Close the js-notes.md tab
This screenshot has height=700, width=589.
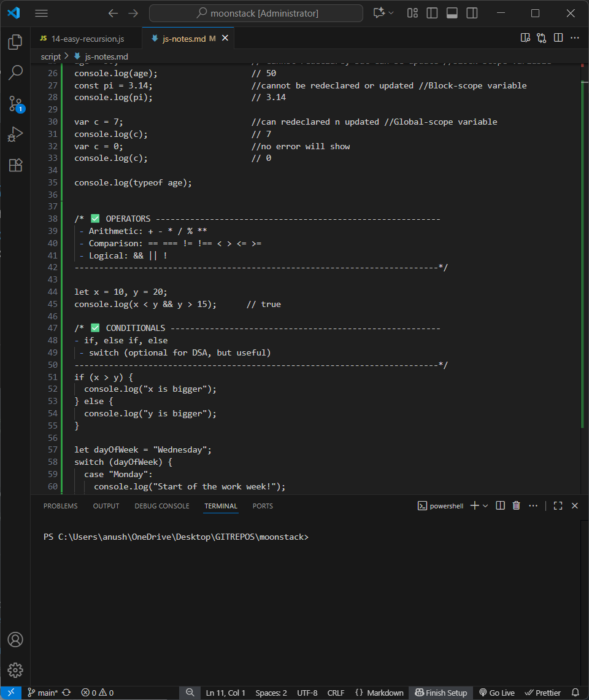pos(225,38)
